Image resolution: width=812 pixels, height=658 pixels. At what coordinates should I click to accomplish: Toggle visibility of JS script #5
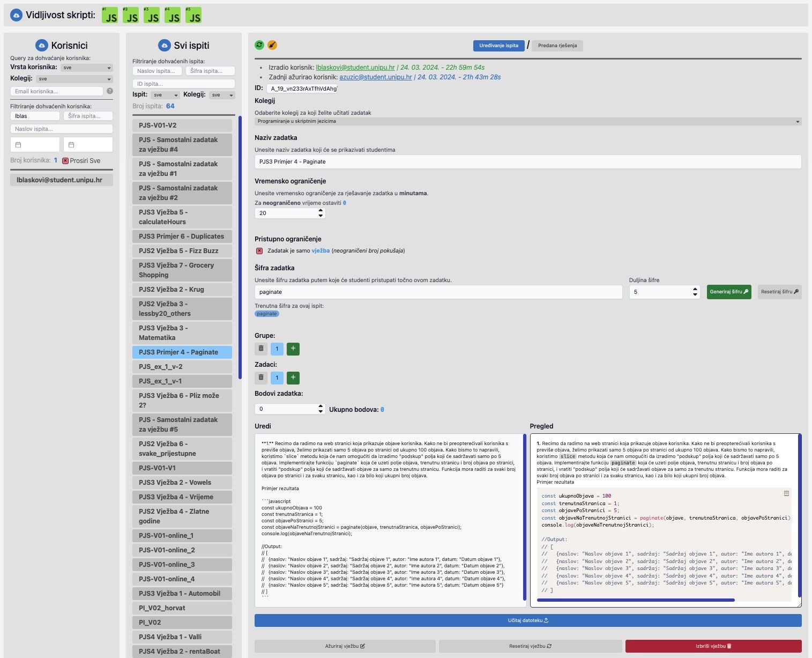coord(193,15)
